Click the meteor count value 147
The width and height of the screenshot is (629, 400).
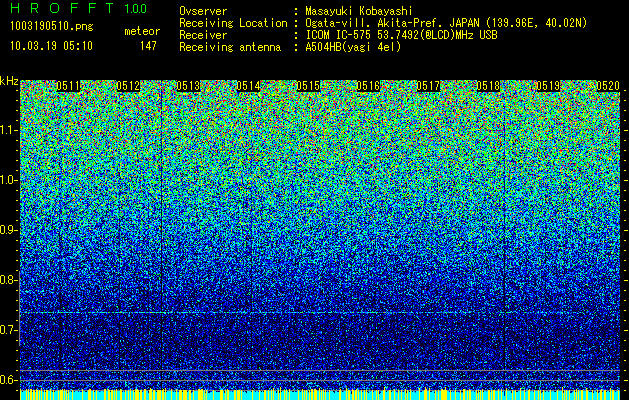[148, 46]
